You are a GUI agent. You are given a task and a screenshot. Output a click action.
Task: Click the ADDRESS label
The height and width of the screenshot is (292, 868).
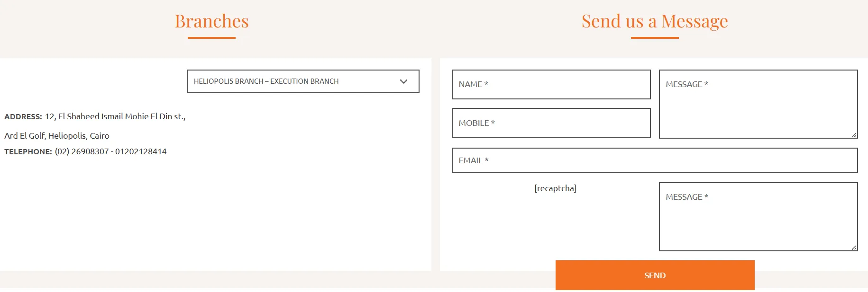[23, 117]
